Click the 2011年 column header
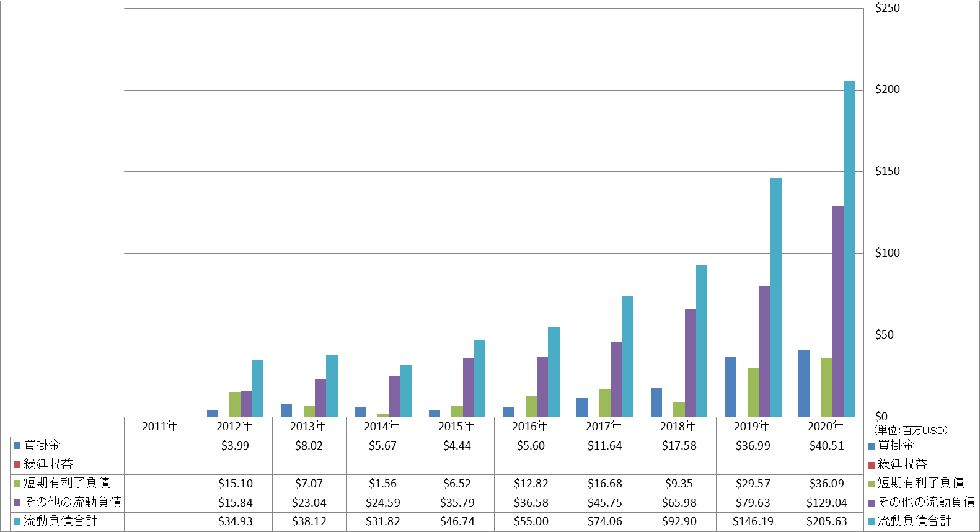This screenshot has height=532, width=980. point(161,426)
